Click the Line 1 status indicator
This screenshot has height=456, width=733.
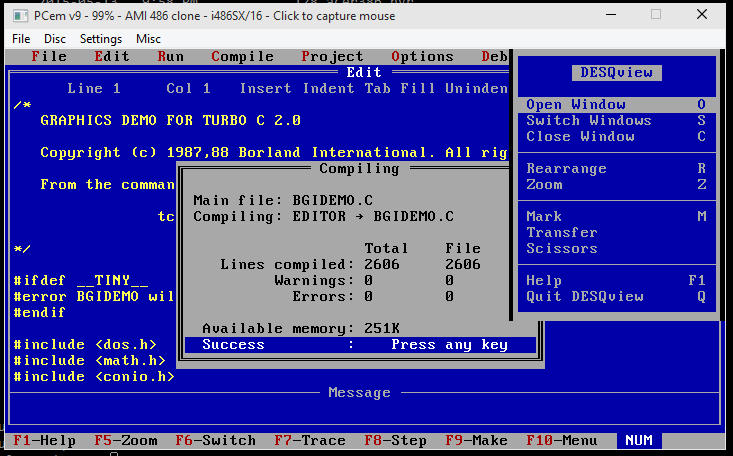(94, 88)
